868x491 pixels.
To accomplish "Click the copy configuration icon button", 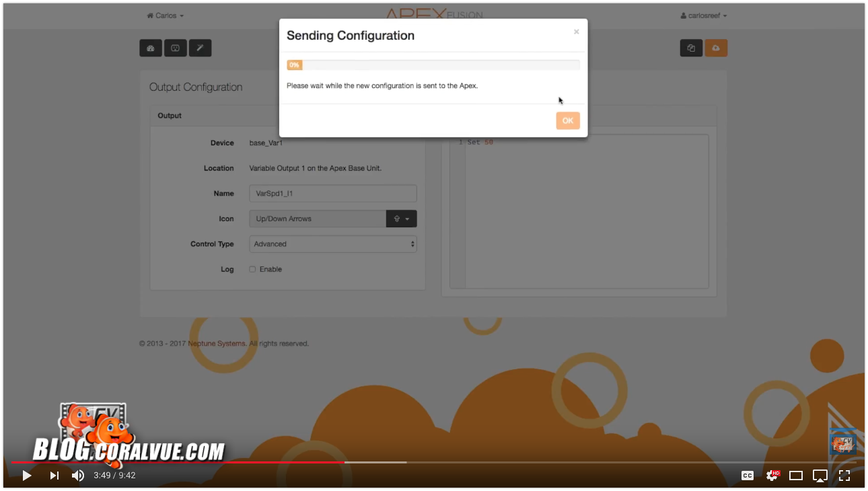I will pos(691,48).
